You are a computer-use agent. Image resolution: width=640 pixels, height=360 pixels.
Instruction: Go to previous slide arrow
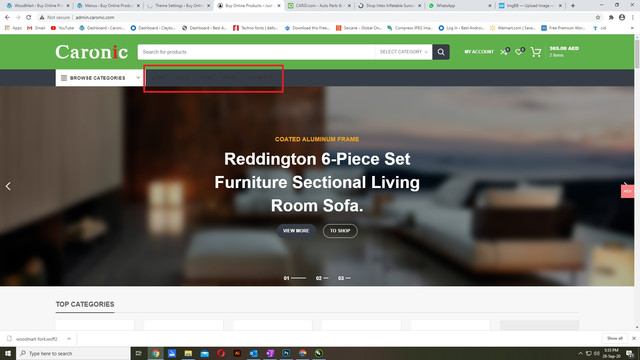[8, 186]
